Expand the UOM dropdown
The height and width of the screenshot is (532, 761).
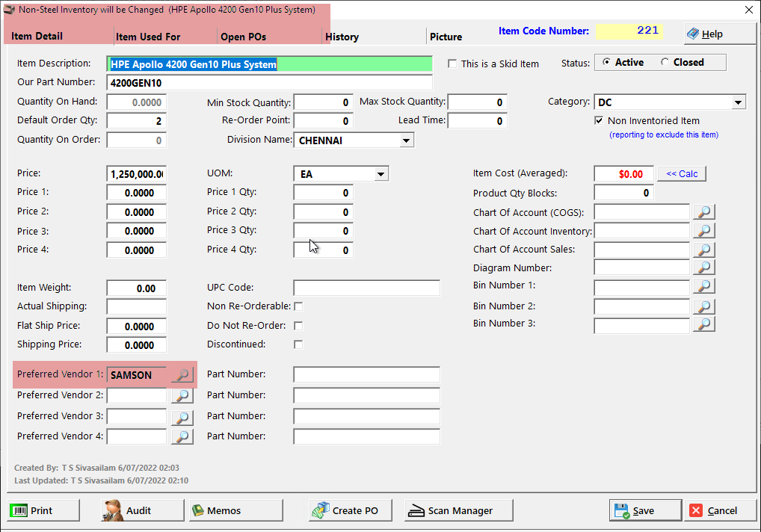coord(381,174)
